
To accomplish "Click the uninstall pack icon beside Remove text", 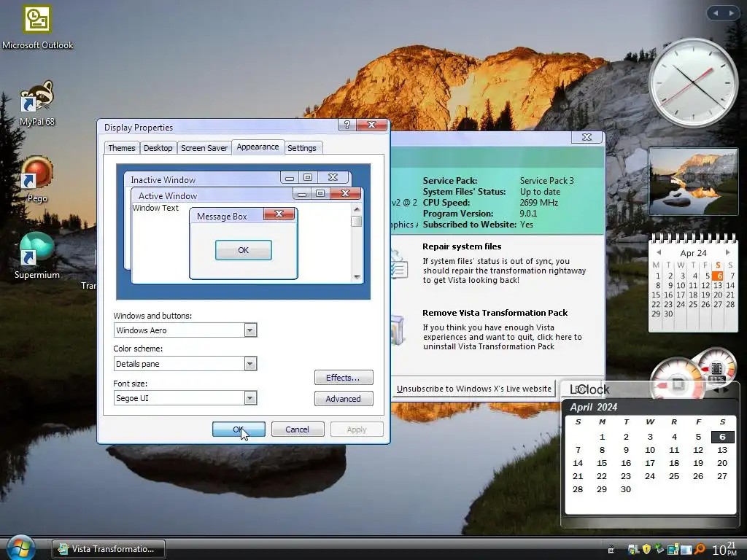I will [398, 330].
